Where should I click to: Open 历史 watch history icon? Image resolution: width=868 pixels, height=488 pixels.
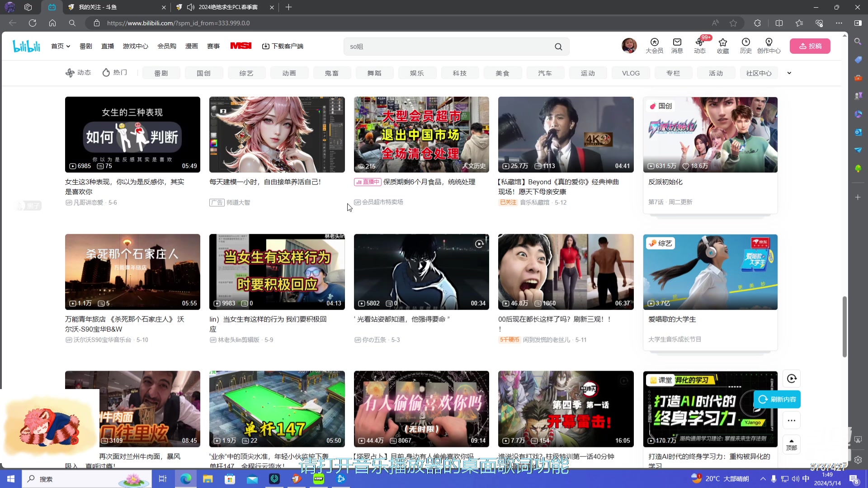pos(745,46)
